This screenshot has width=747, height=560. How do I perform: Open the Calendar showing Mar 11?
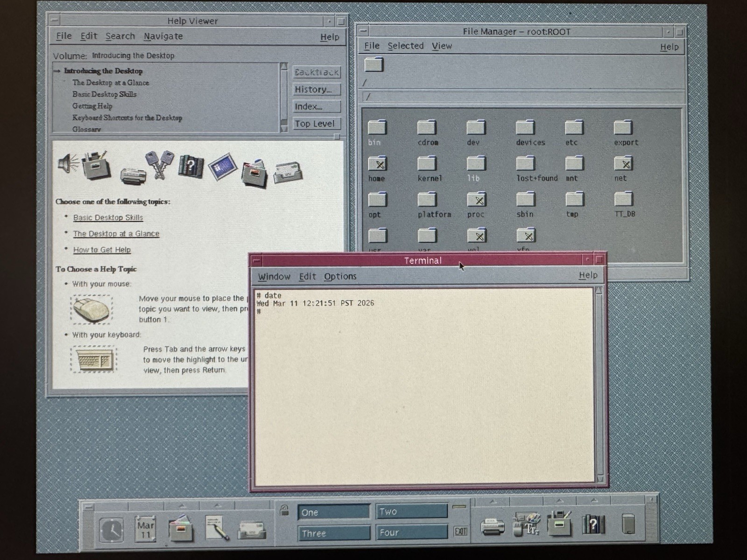145,529
